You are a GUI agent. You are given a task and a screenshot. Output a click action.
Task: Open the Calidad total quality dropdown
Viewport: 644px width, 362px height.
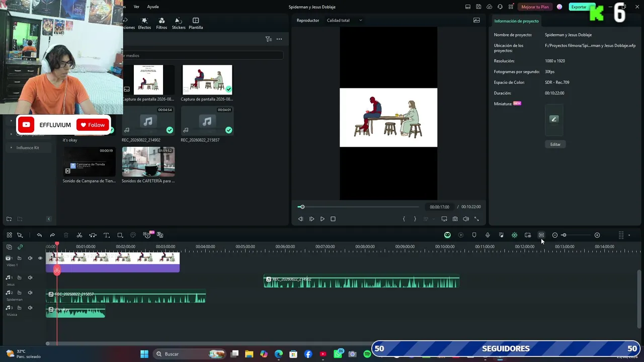(345, 21)
